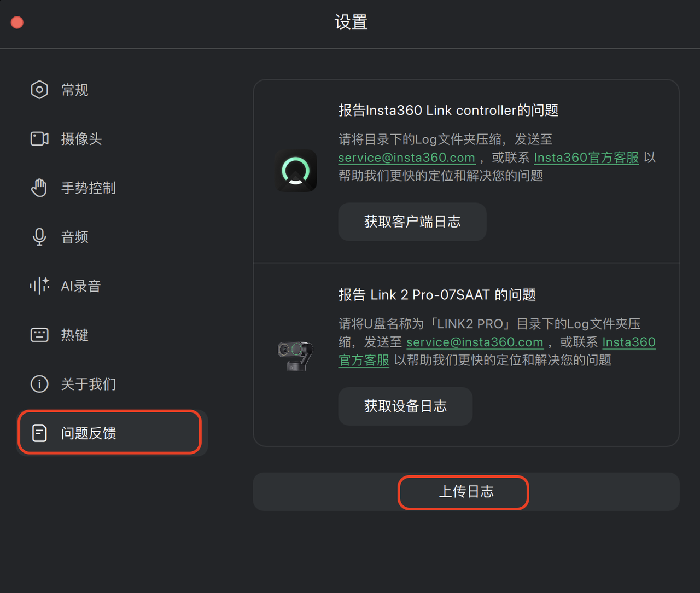Click the Link 2 Pro camera thumbnail

pyautogui.click(x=295, y=355)
